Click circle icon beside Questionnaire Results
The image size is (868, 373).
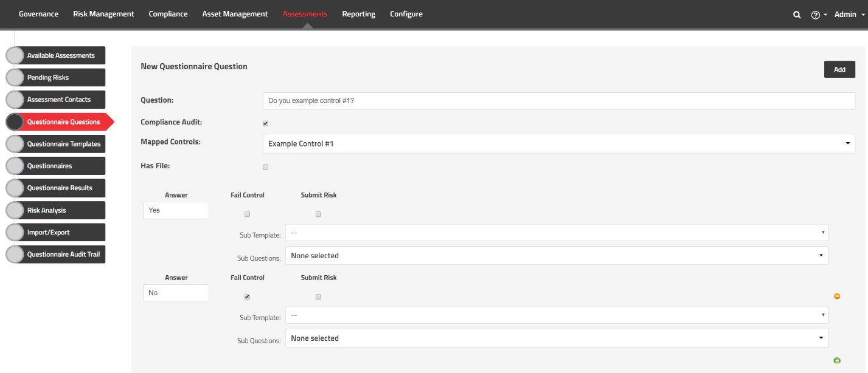click(x=15, y=188)
